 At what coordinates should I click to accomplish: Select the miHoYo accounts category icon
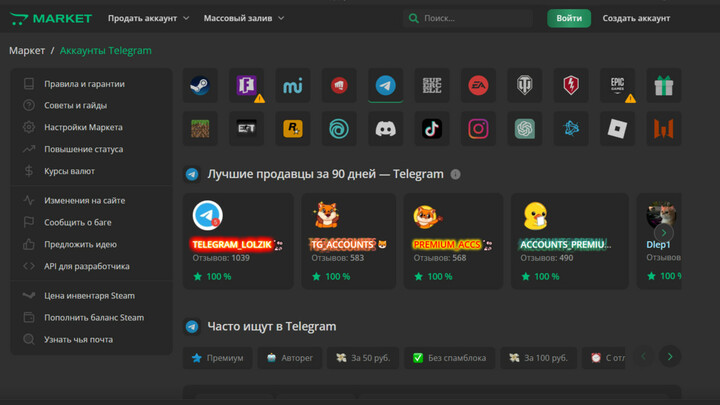click(x=293, y=85)
